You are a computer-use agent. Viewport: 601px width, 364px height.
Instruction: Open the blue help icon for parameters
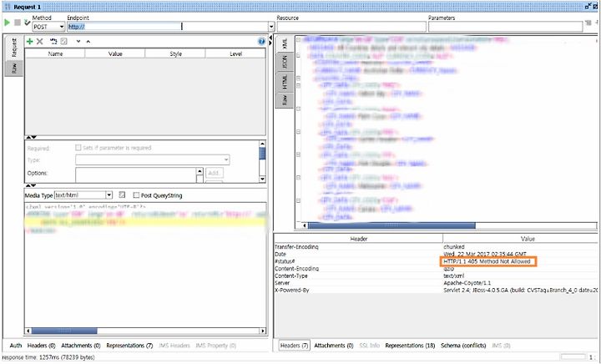tap(261, 42)
